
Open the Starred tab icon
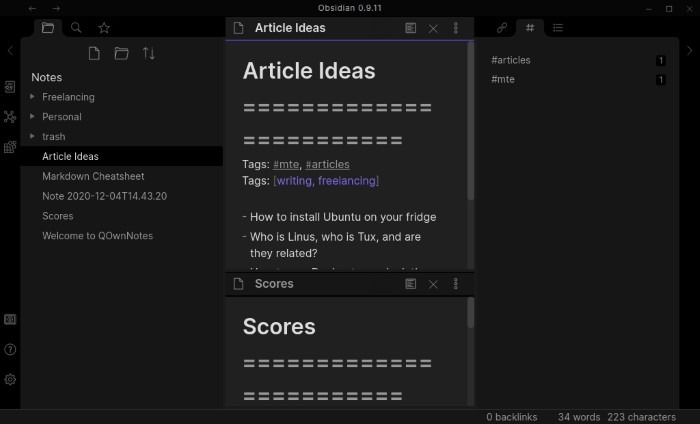pyautogui.click(x=104, y=28)
